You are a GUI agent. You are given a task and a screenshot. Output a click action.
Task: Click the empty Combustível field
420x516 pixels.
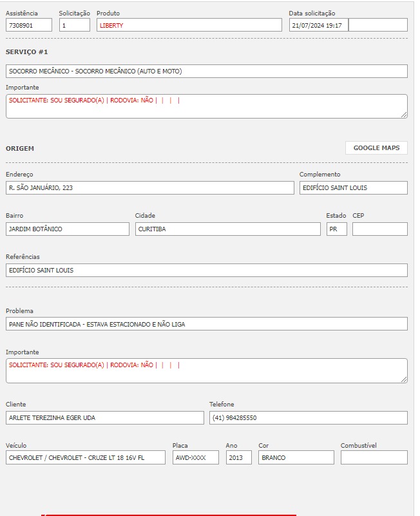(x=374, y=458)
